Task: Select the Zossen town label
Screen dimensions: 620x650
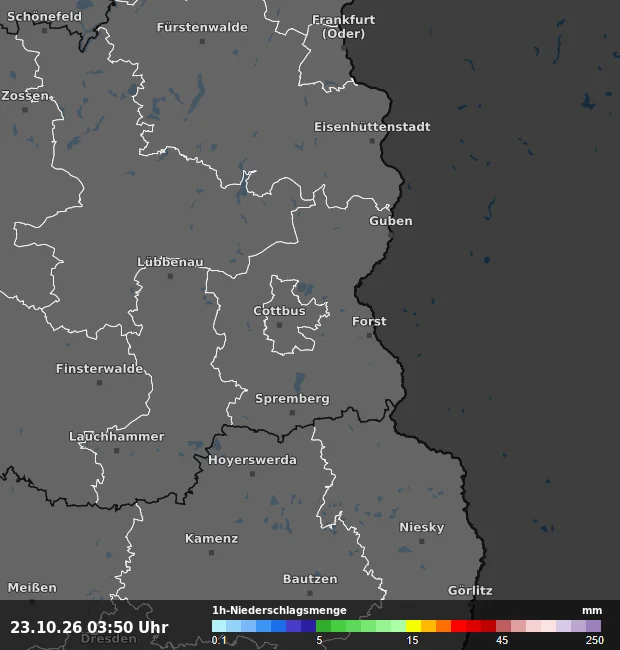Action: (x=25, y=96)
